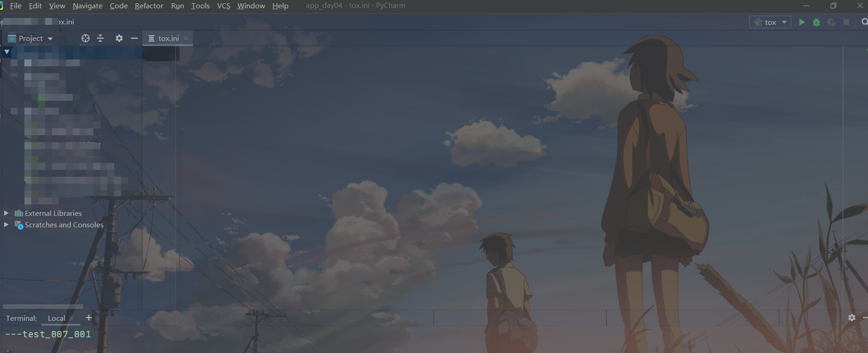This screenshot has width=868, height=353.
Task: Debug tox with the green bug icon
Action: point(816,22)
